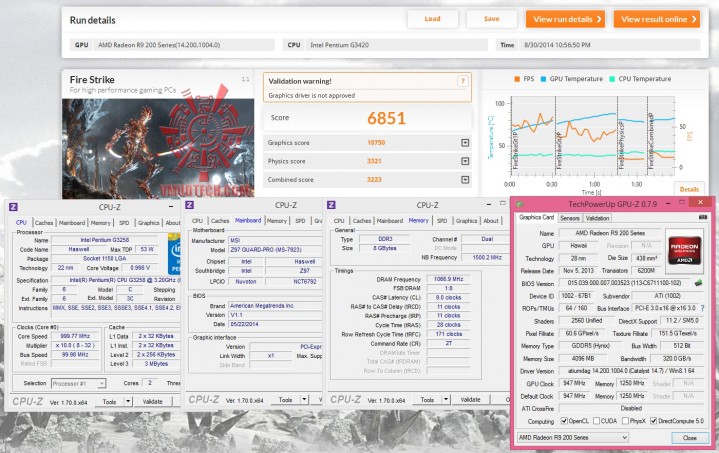Click the Bus Interface question mark icon

click(702, 309)
